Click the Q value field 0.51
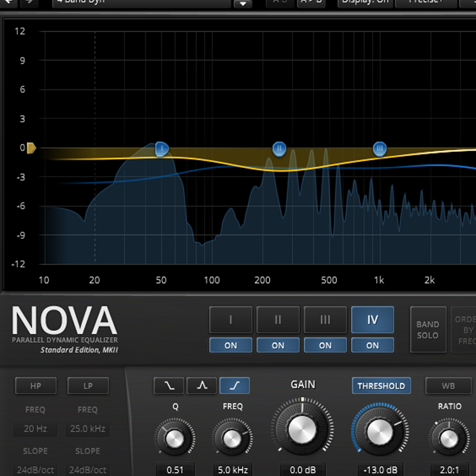476x476 pixels. [x=175, y=470]
